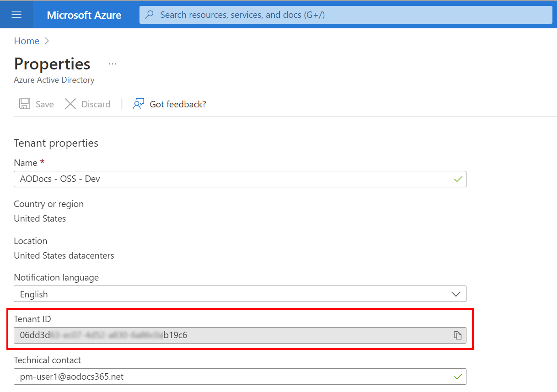Image resolution: width=557 pixels, height=392 pixels.
Task: Click the Discard text label
Action: point(96,104)
